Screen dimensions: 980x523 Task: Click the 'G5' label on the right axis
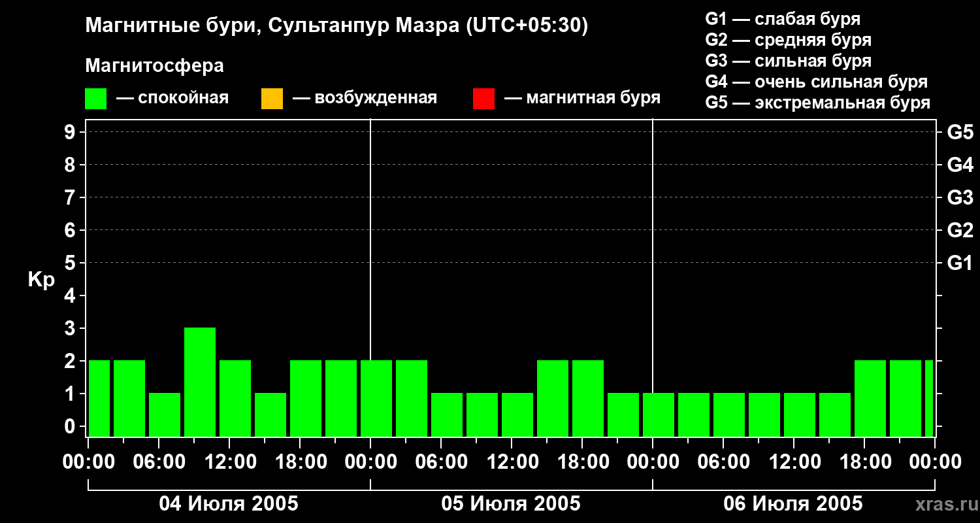click(x=960, y=133)
